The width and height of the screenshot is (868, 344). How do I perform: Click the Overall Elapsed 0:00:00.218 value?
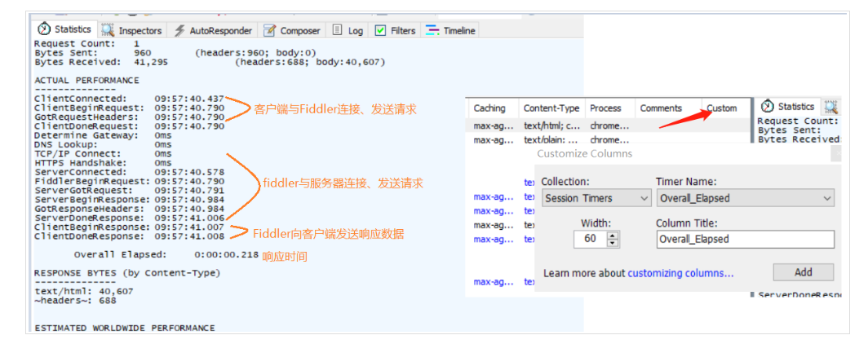coord(227,254)
